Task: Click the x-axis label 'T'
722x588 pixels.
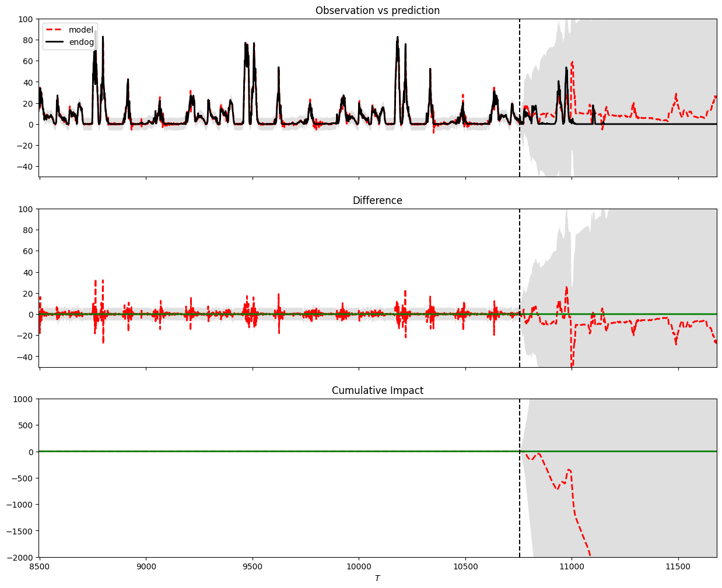Action: click(377, 578)
